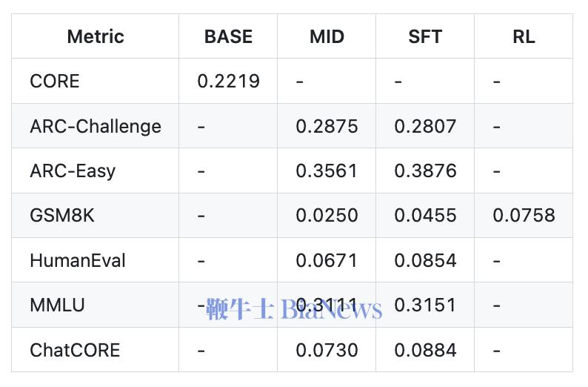Click the GSM8K row label
Viewport: 588px width, 387px height.
pyautogui.click(x=62, y=216)
